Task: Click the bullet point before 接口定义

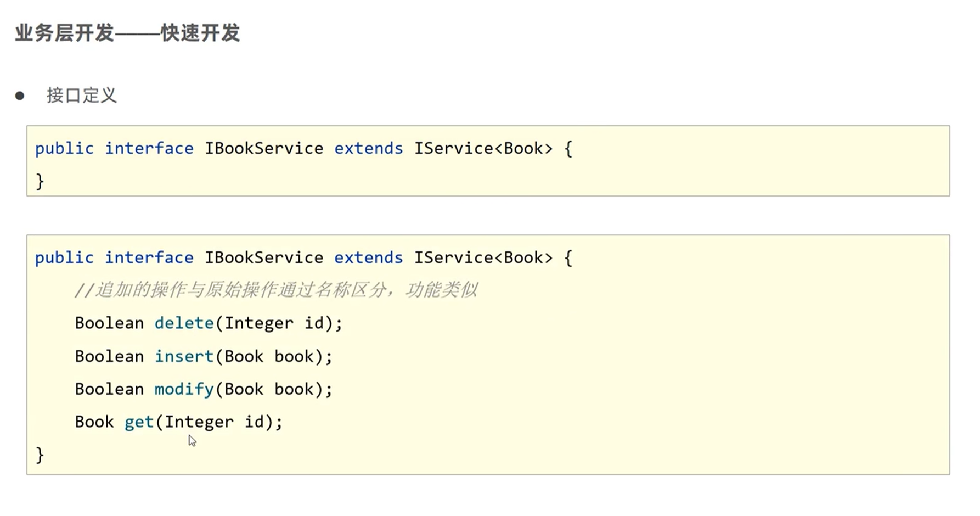Action: 20,96
